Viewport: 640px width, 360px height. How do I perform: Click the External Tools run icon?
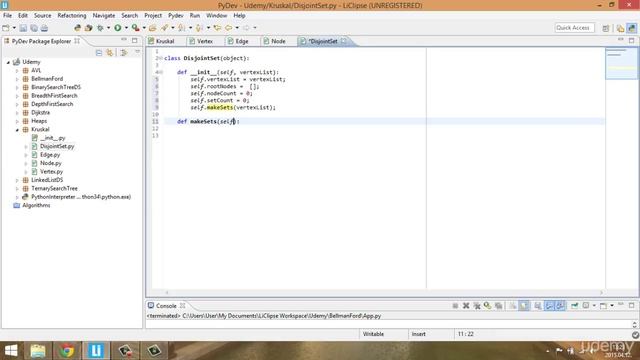pyautogui.click(x=136, y=28)
